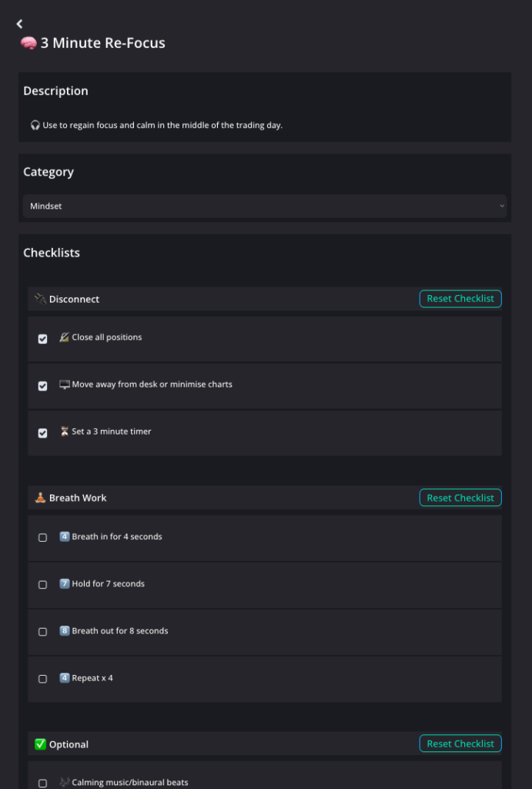The height and width of the screenshot is (789, 532).
Task: Uncheck the Close all positions checkbox
Action: click(x=43, y=339)
